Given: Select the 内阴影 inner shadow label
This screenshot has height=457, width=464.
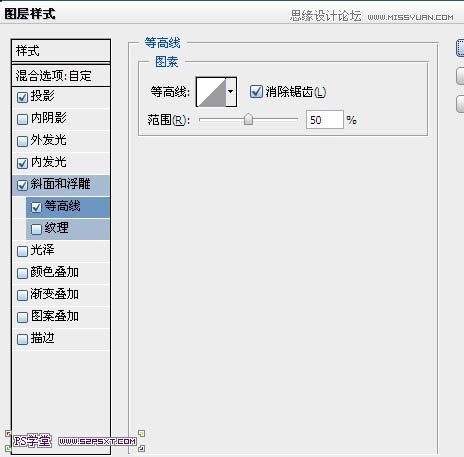Looking at the screenshot, I should pyautogui.click(x=49, y=118).
